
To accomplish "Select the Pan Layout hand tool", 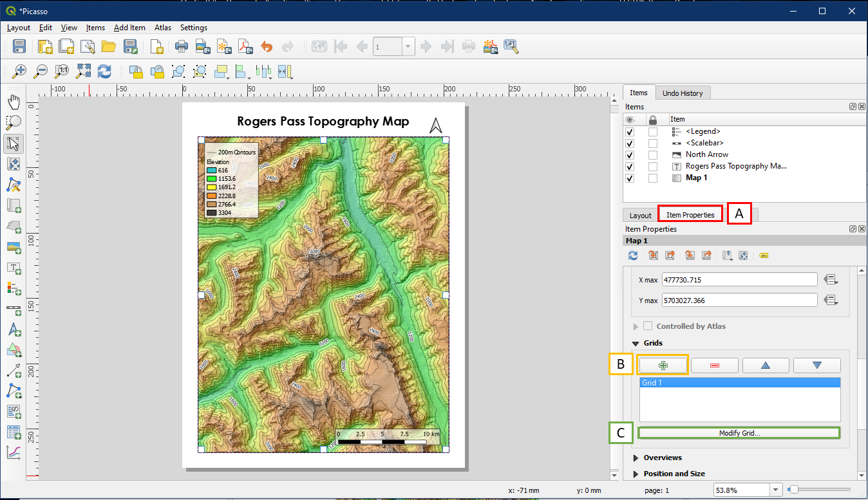I will tap(14, 102).
